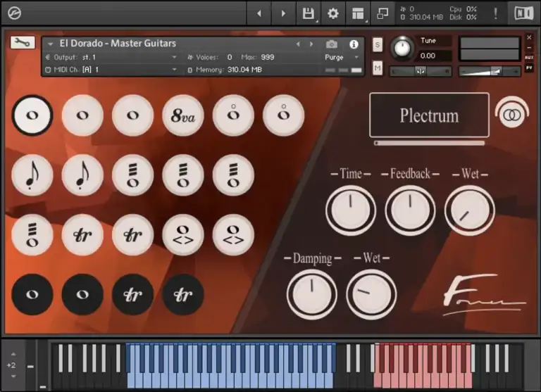Viewport: 541px width, 392px height.
Task: Open snapshot view camera icon
Action: (x=332, y=44)
